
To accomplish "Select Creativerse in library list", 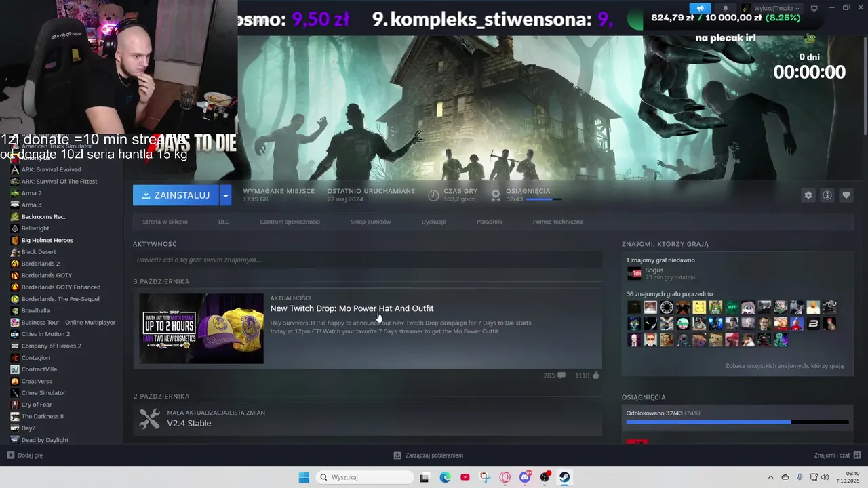I will pyautogui.click(x=37, y=381).
